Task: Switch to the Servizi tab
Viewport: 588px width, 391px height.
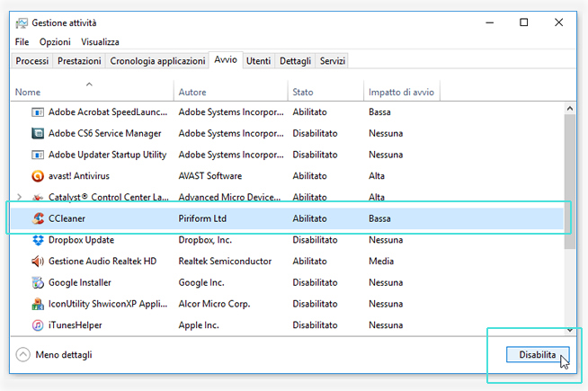Action: 333,61
